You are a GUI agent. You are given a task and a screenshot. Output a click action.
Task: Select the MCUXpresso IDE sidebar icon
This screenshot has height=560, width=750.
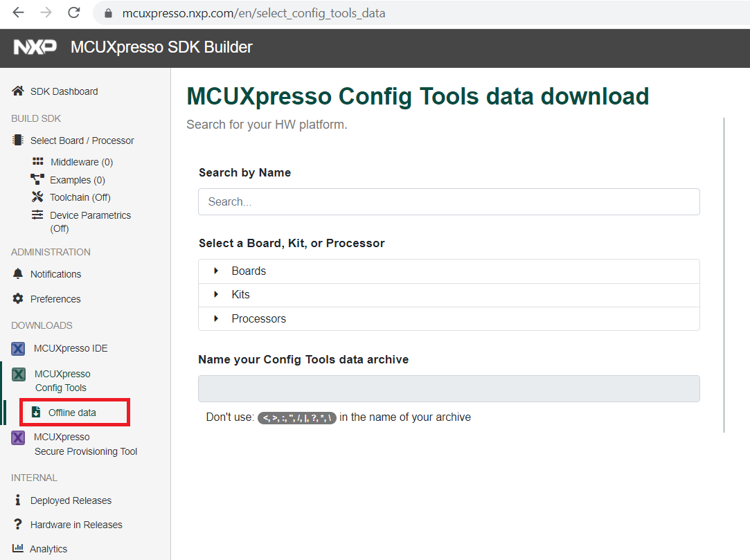tap(17, 348)
